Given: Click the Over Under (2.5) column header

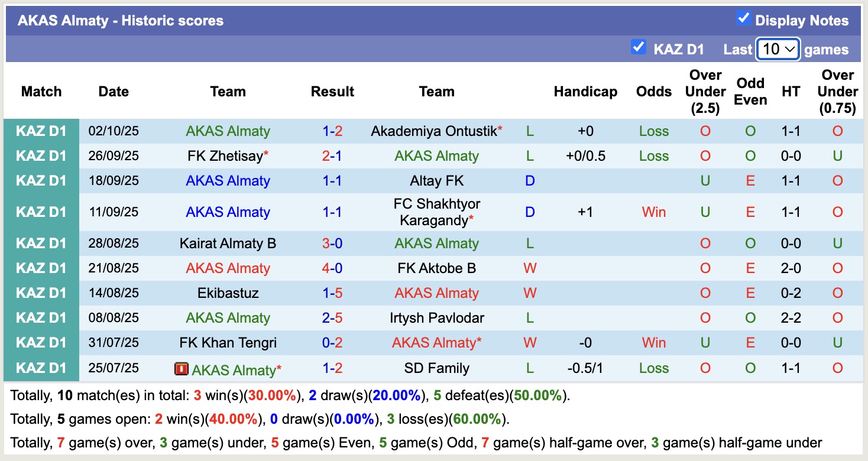Looking at the screenshot, I should click(705, 92).
